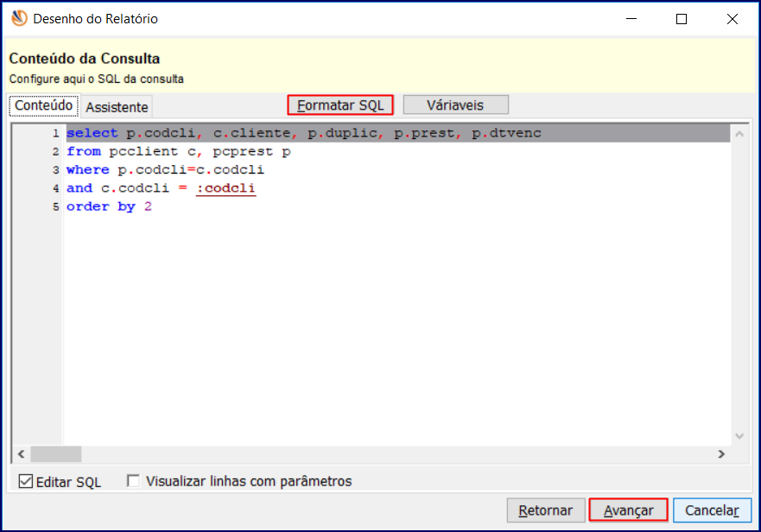Click line number 3 in the gutter
This screenshot has height=532, width=761.
(55, 169)
